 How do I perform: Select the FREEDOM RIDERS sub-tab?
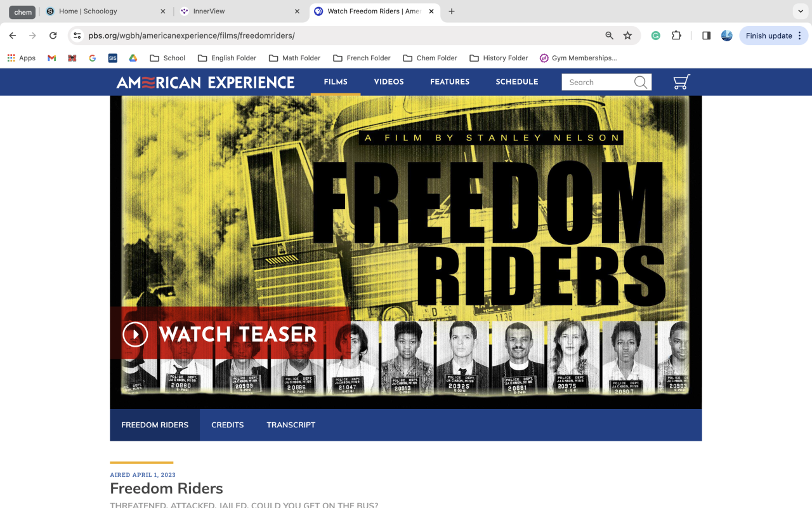pyautogui.click(x=155, y=425)
